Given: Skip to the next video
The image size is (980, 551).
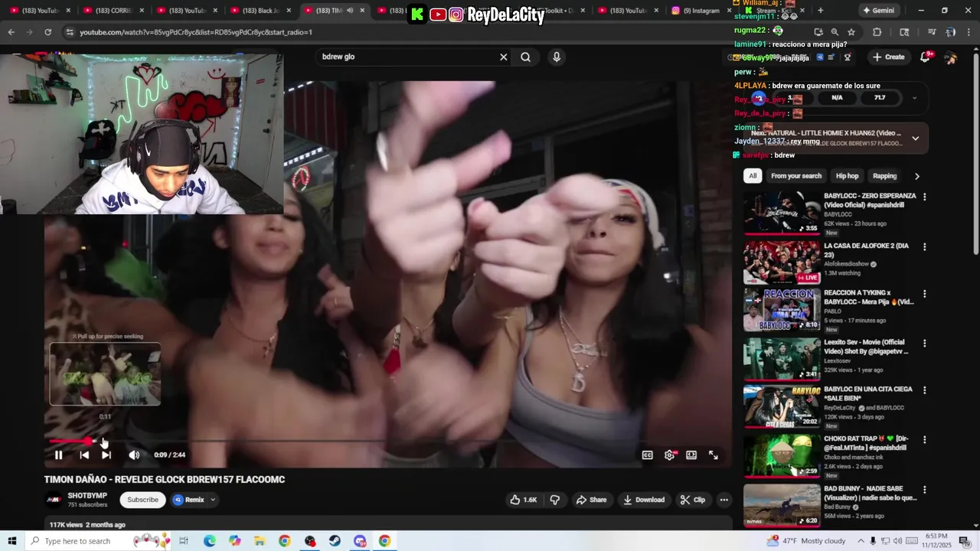Looking at the screenshot, I should [x=106, y=455].
